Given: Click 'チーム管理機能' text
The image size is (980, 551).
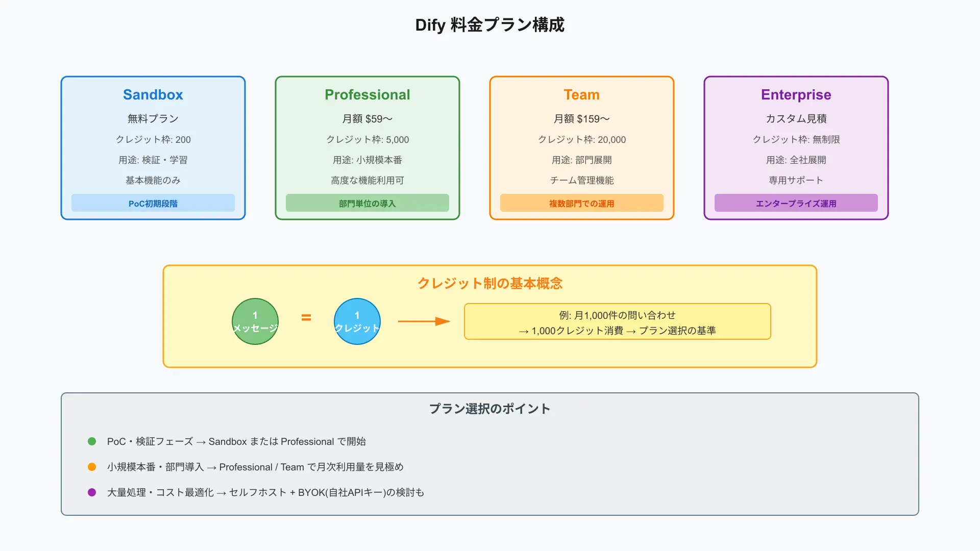Looking at the screenshot, I should [x=582, y=180].
